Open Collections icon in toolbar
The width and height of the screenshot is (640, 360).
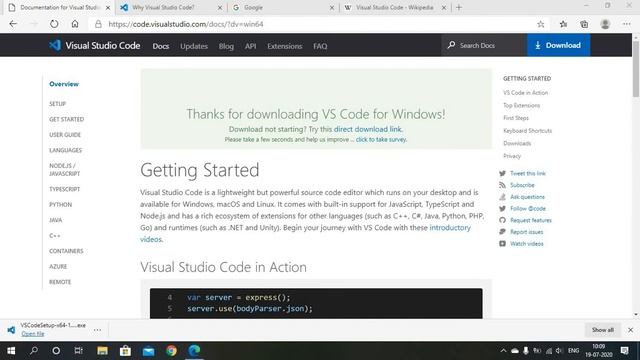point(584,24)
